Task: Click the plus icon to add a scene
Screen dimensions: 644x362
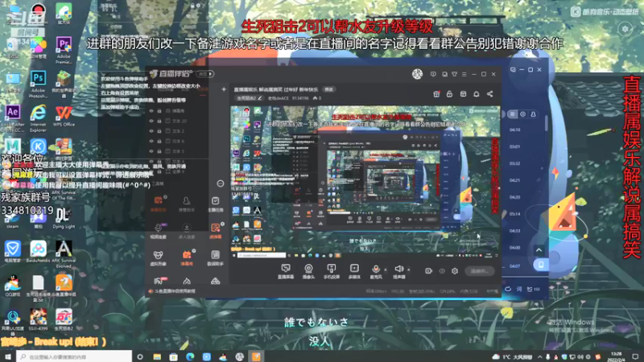Action: tap(224, 89)
